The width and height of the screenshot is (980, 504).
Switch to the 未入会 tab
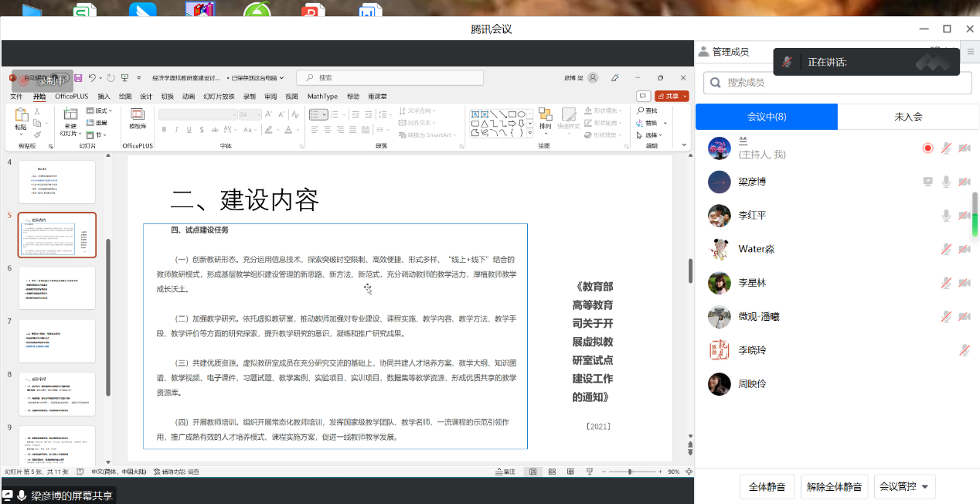(908, 117)
